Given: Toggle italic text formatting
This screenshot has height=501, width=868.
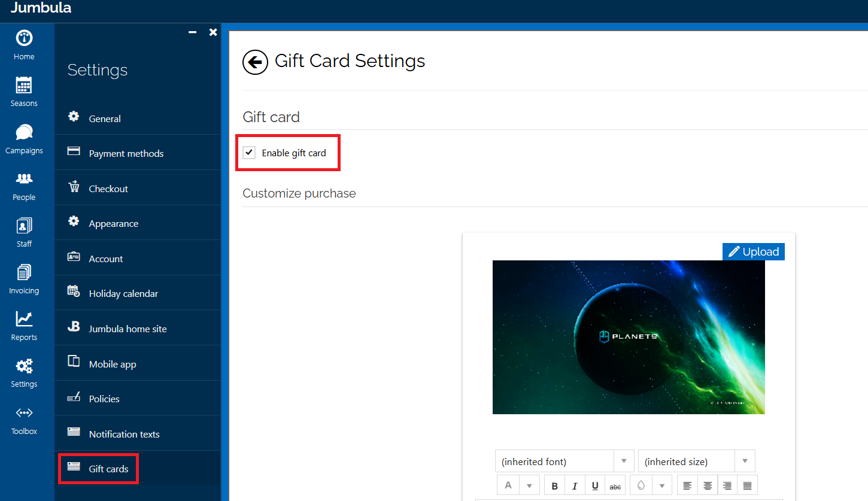Looking at the screenshot, I should click(x=575, y=485).
